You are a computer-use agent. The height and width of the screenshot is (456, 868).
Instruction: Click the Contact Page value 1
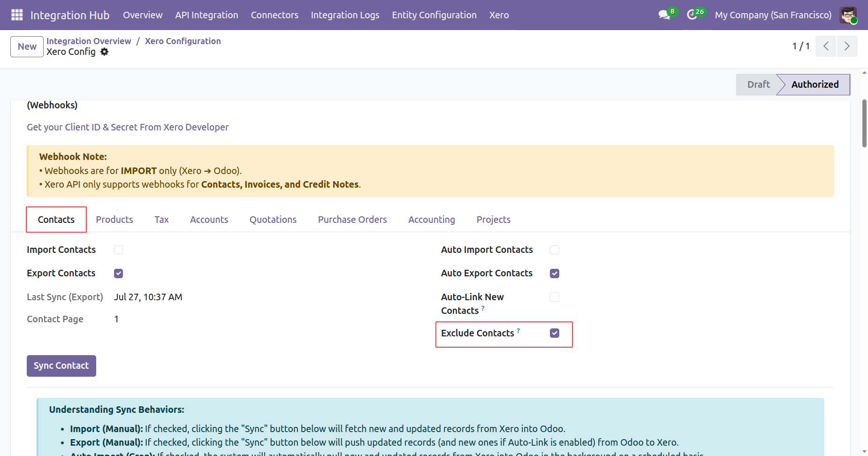tap(116, 319)
